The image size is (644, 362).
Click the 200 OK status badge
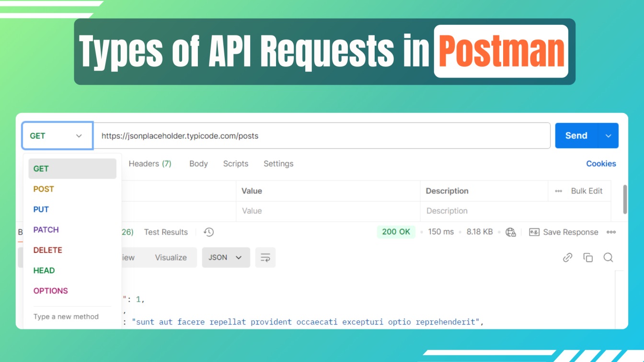(396, 232)
